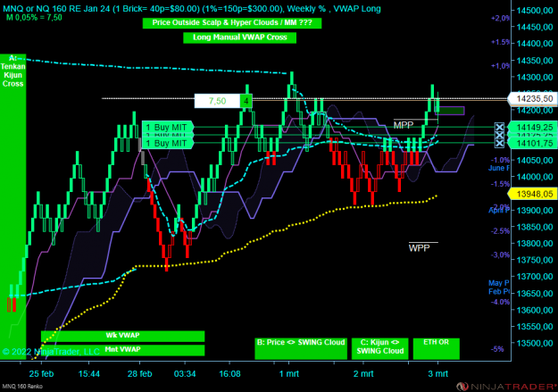Image resolution: width=558 pixels, height=392 pixels.
Task: Click the 13600,00 price axis value
Action: (535, 310)
